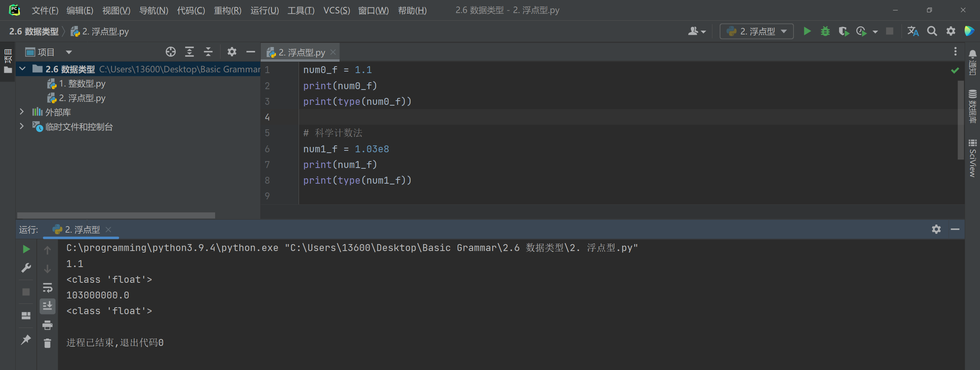
Task: Click the colorful plugin logo at top right
Action: pos(970,31)
